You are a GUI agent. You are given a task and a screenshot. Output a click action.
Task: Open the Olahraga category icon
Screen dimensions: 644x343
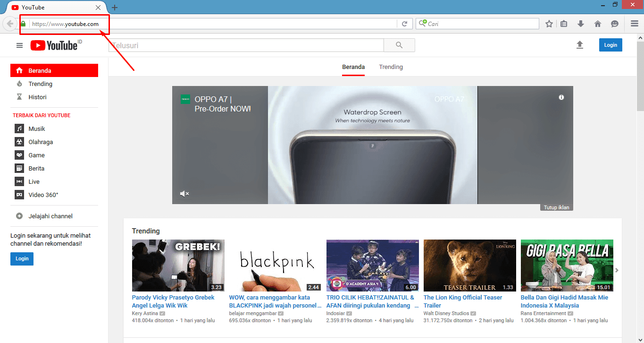coord(19,142)
